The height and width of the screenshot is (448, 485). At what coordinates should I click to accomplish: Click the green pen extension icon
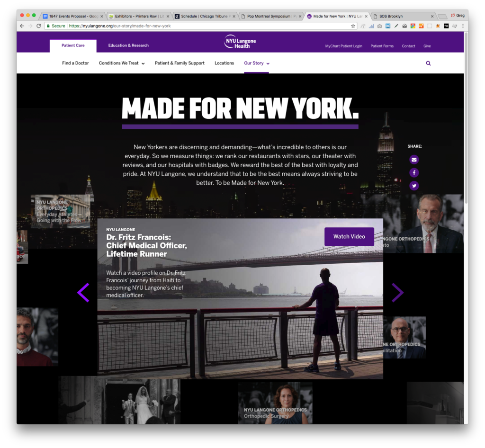click(396, 26)
